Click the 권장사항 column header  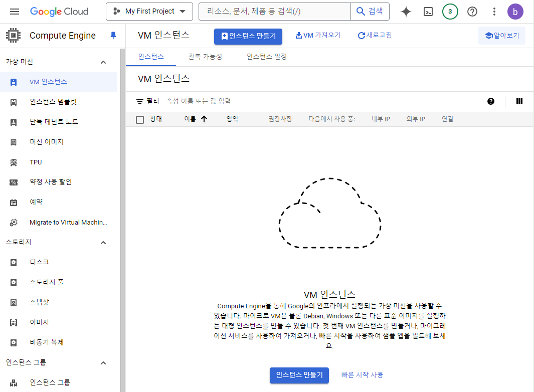[x=280, y=119]
